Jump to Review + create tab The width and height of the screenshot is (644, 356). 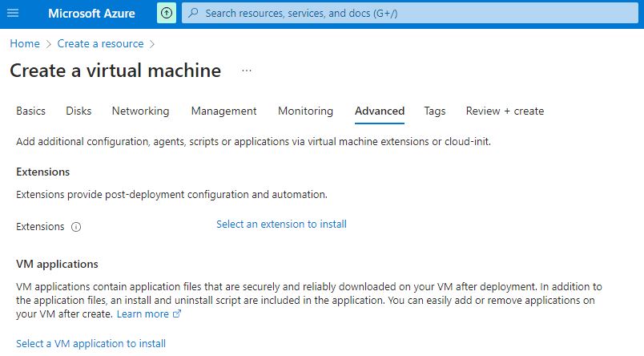tap(505, 111)
